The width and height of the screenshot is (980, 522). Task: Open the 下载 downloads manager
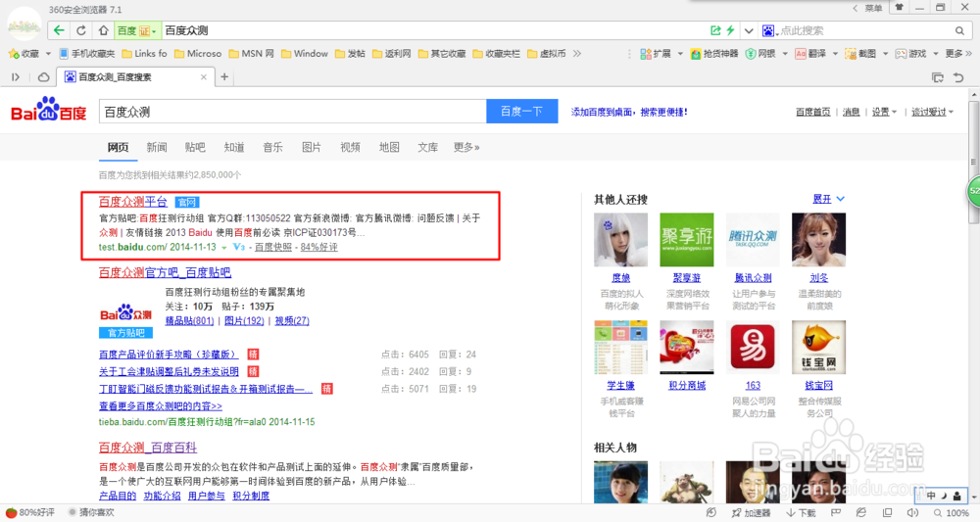tap(801, 512)
